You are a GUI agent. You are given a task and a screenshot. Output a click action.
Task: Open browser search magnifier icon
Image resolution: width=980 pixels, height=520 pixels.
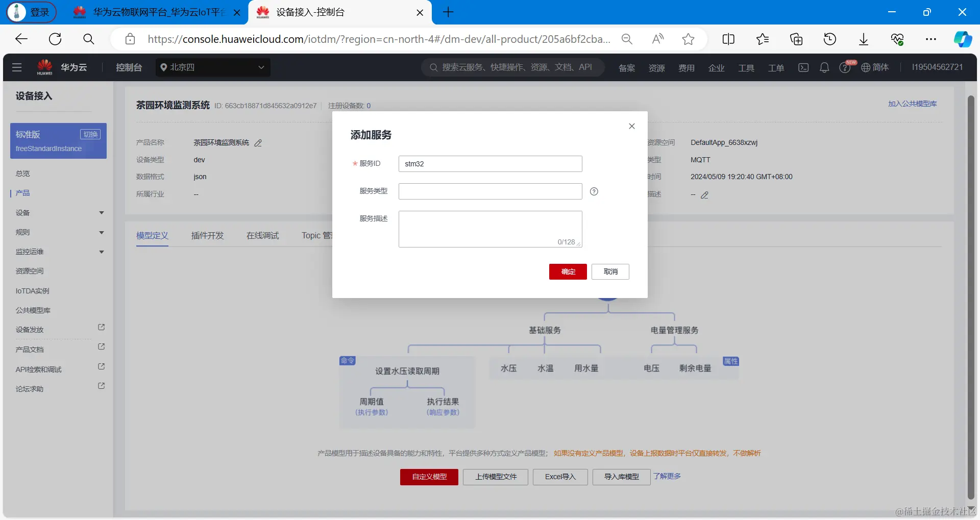pyautogui.click(x=89, y=39)
